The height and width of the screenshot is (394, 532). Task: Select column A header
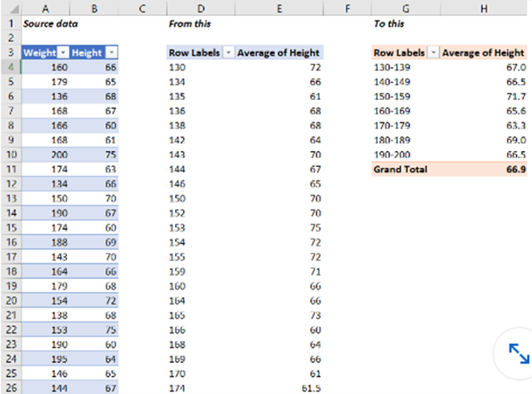(46, 8)
